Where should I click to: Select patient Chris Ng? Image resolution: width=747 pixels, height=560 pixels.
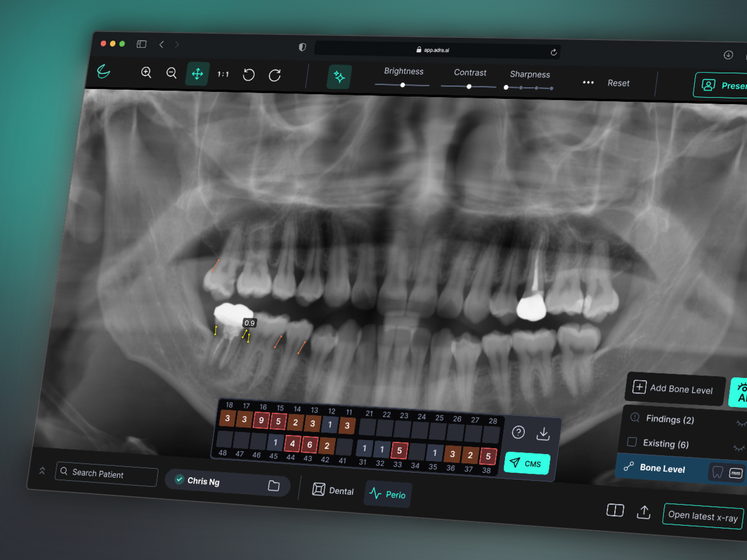pyautogui.click(x=203, y=481)
